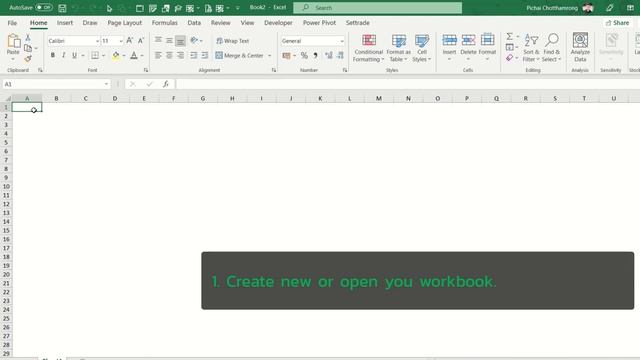This screenshot has height=360, width=640.
Task: Click the Format Painter brush icon
Action: pos(28,59)
